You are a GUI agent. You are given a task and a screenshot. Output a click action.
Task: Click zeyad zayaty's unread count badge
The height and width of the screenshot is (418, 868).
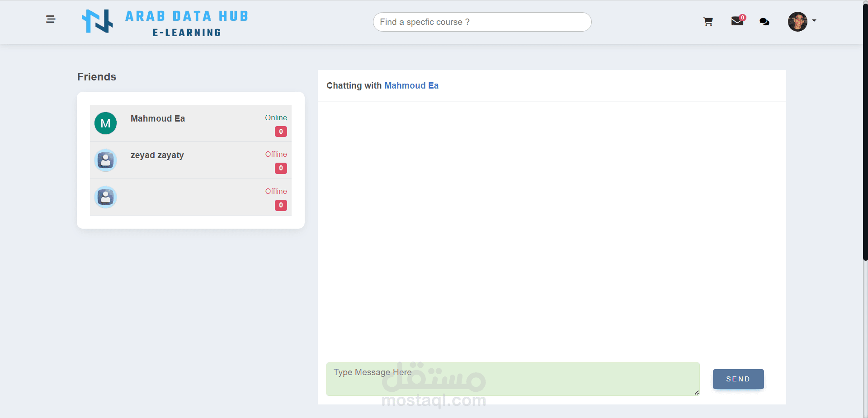pos(281,168)
